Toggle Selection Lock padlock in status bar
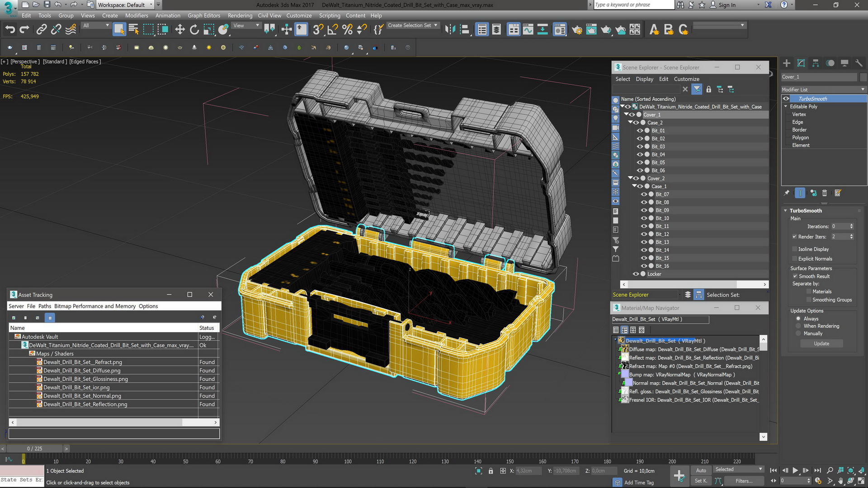 pyautogui.click(x=491, y=471)
